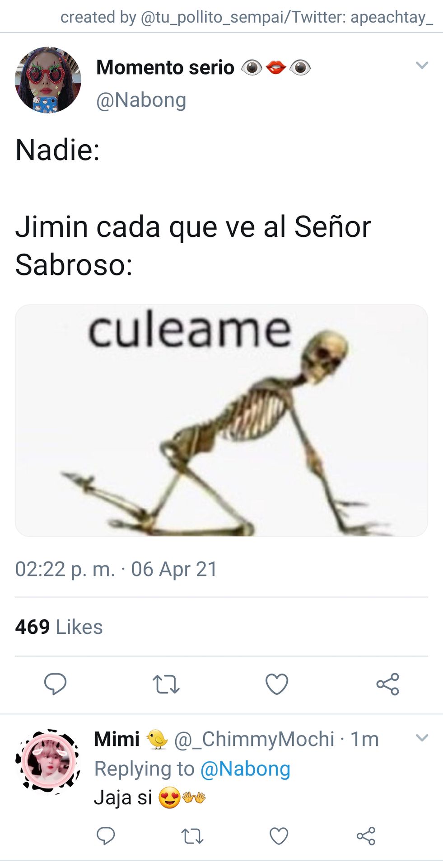Reply to Mimi's comment
443x868 pixels.
pyautogui.click(x=106, y=836)
